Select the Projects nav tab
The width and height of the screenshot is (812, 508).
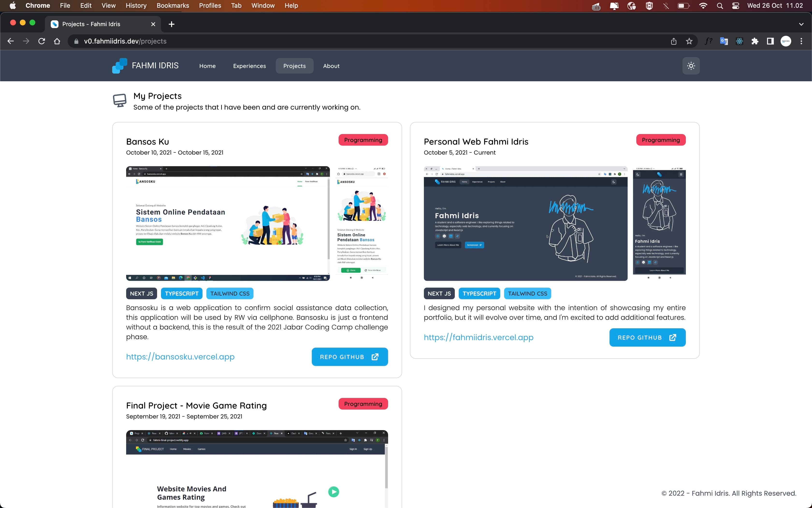click(x=294, y=66)
